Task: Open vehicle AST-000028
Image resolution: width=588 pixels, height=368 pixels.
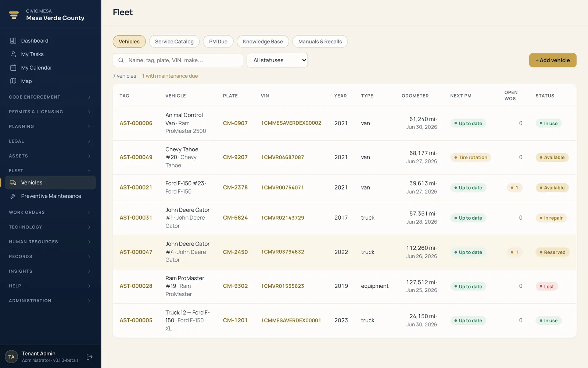Action: tap(136, 286)
